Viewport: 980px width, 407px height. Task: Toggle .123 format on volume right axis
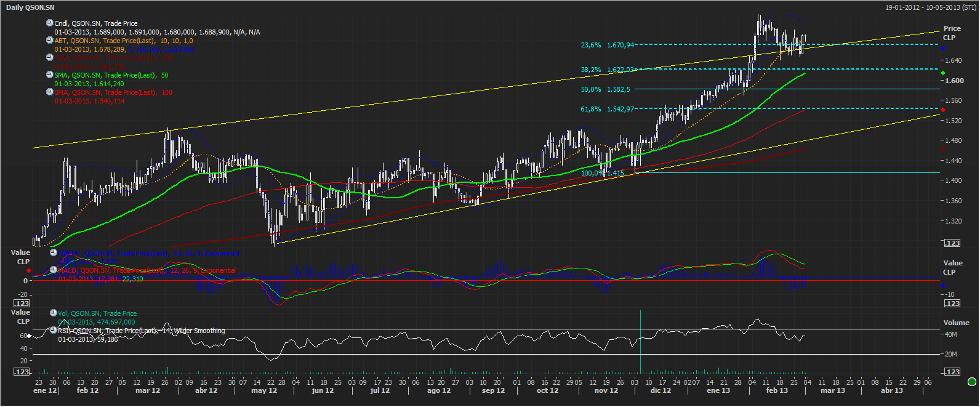(x=952, y=371)
